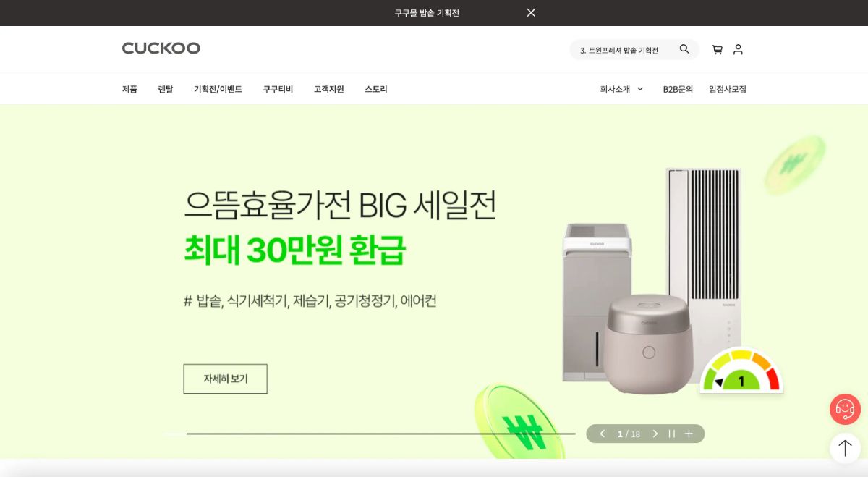Click the search magnifier icon

click(x=684, y=49)
